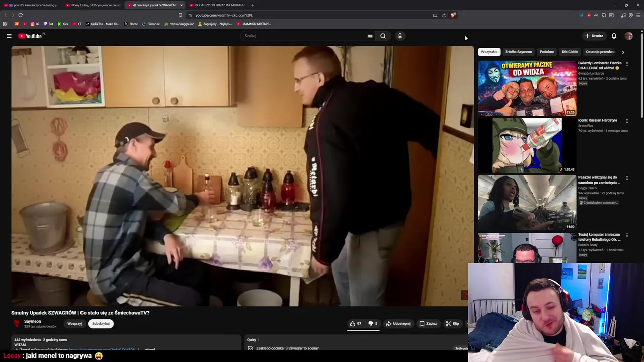
Task: Open the browser main hamburger menu
Action: (638, 15)
